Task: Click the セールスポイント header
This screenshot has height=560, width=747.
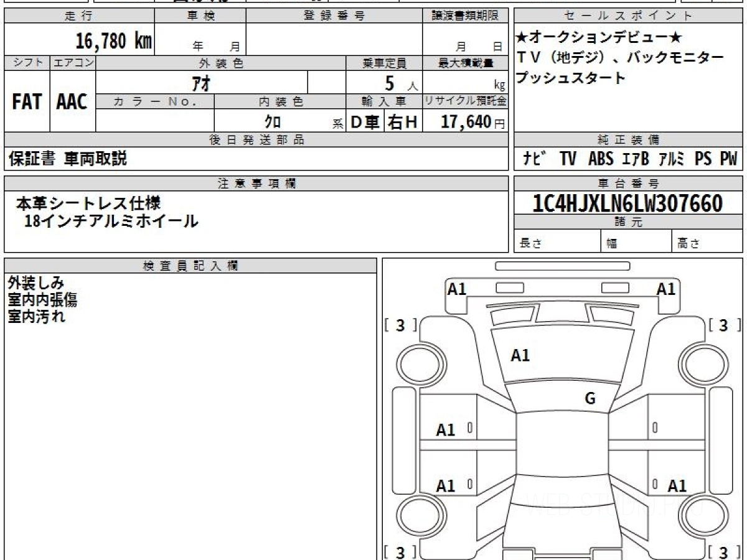Action: pos(628,16)
